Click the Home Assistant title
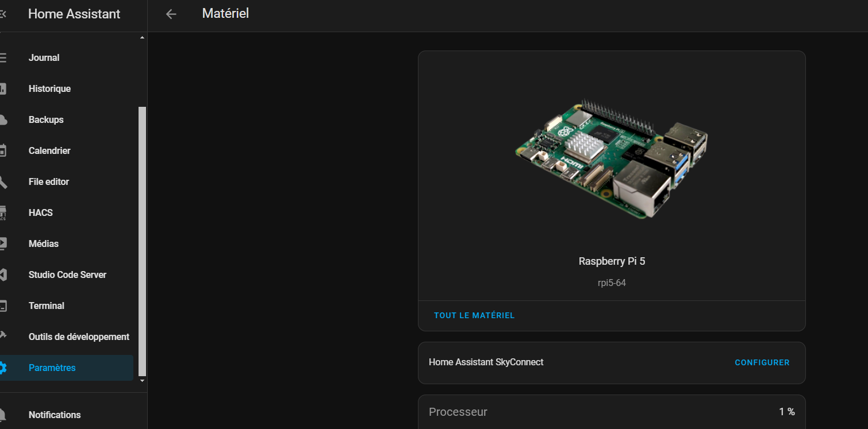 coord(74,14)
